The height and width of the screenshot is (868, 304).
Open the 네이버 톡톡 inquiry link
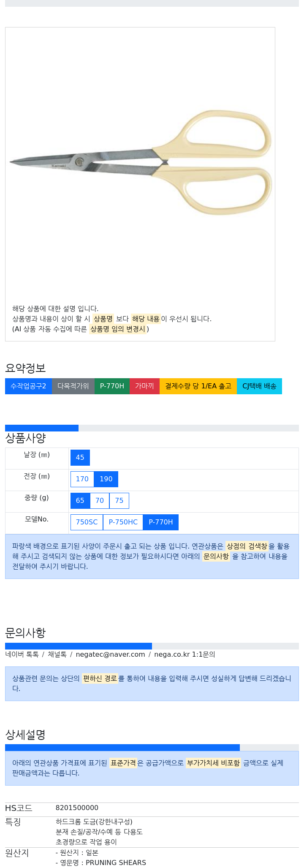(x=22, y=655)
